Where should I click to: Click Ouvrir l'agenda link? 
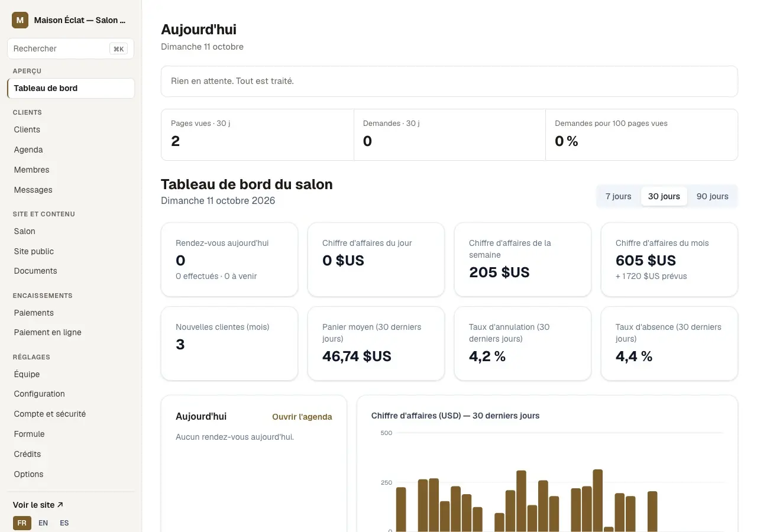click(302, 417)
